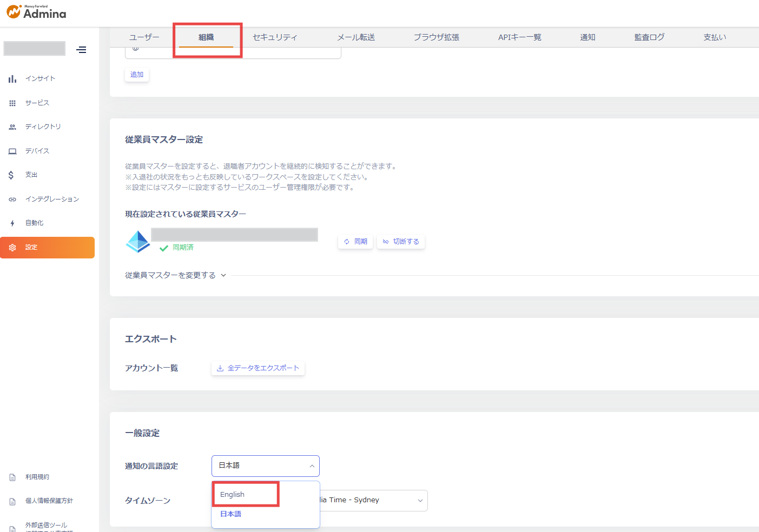Open インサイト in the sidebar
This screenshot has width=759, height=532.
[x=40, y=79]
